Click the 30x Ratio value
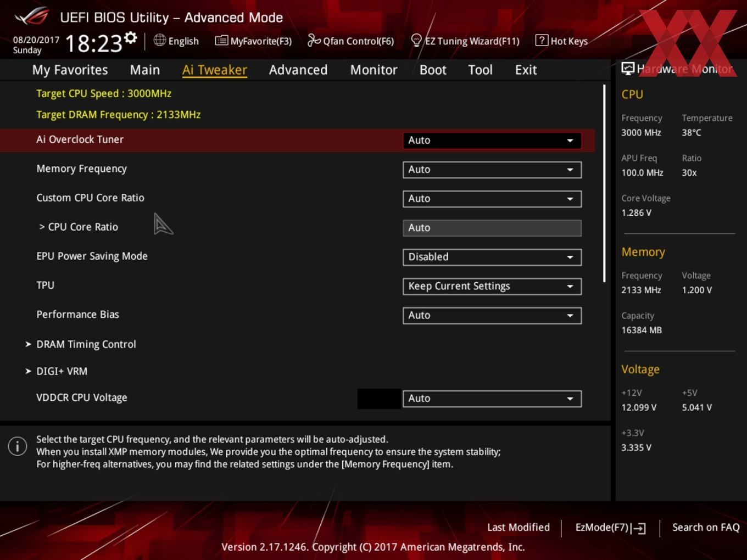 pyautogui.click(x=689, y=172)
